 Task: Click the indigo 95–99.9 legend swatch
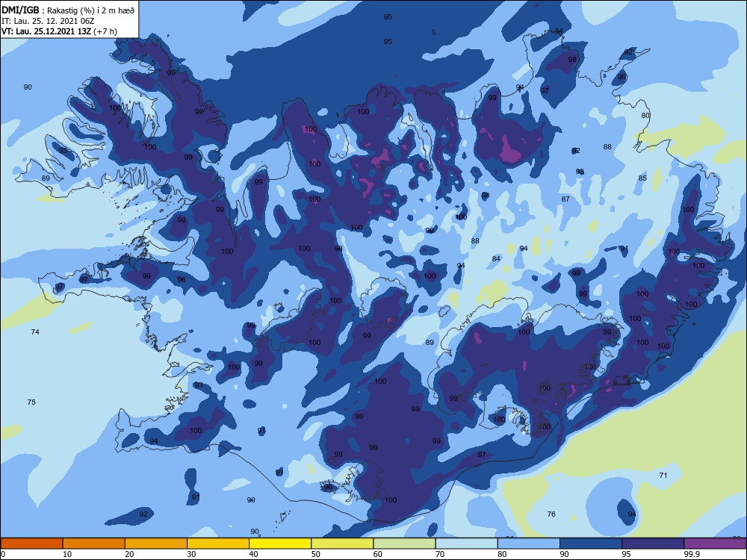tap(653, 544)
